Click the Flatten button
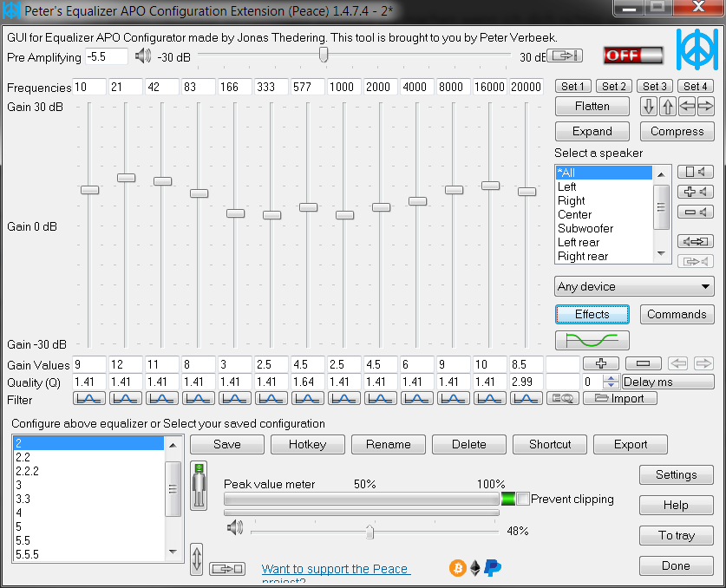 pos(592,107)
